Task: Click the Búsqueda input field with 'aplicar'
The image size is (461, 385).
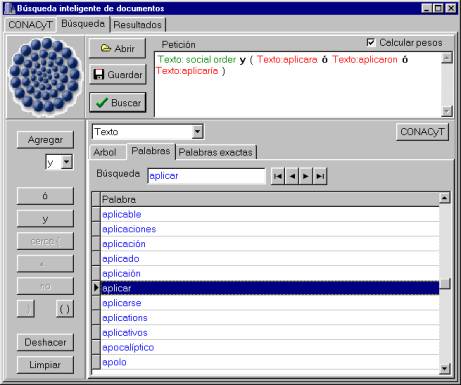Action: click(206, 176)
